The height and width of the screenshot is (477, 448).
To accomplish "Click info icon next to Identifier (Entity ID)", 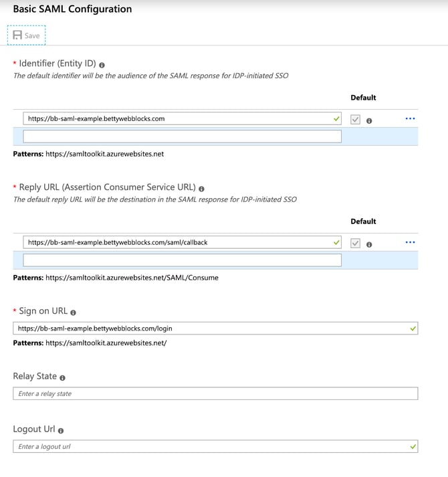I will (102, 65).
